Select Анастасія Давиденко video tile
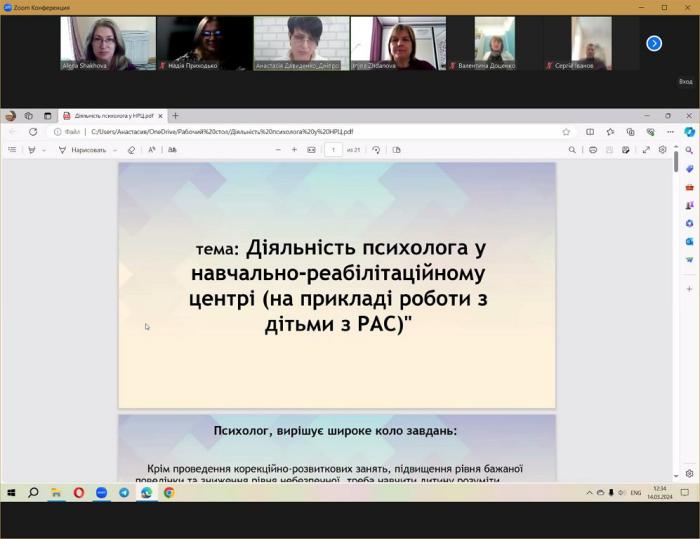700x539 pixels. coord(301,43)
